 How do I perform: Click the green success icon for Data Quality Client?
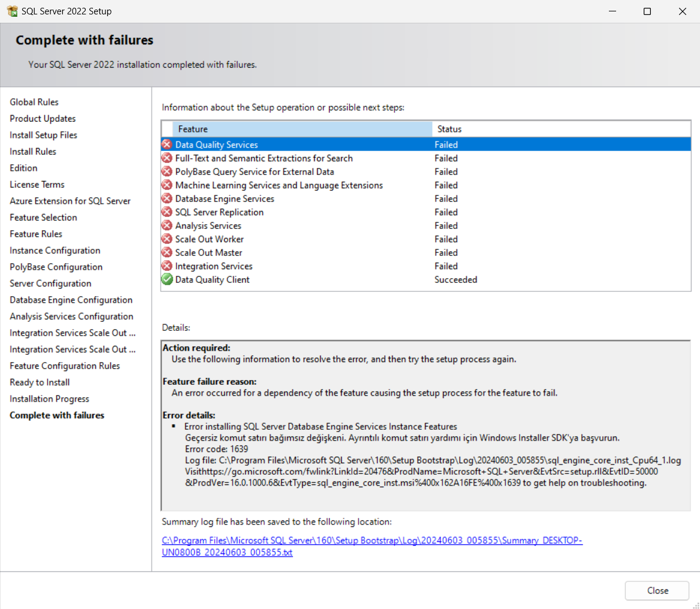[167, 279]
